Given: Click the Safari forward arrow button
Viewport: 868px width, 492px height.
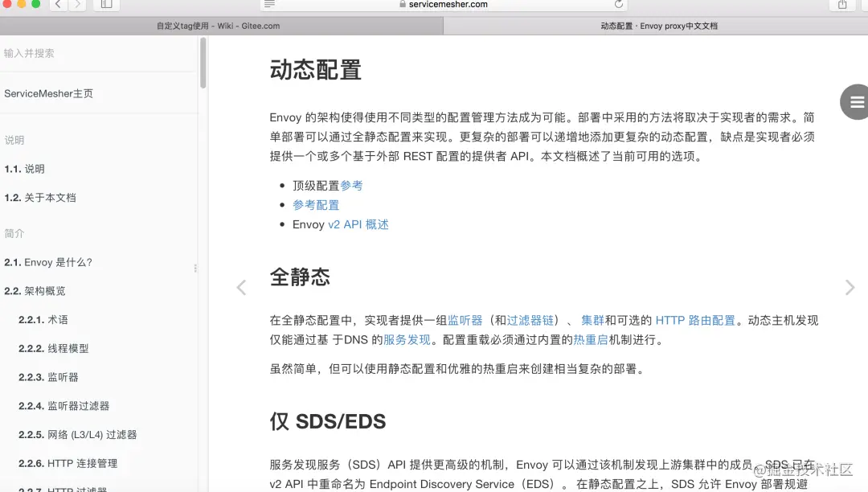Looking at the screenshot, I should (77, 5).
